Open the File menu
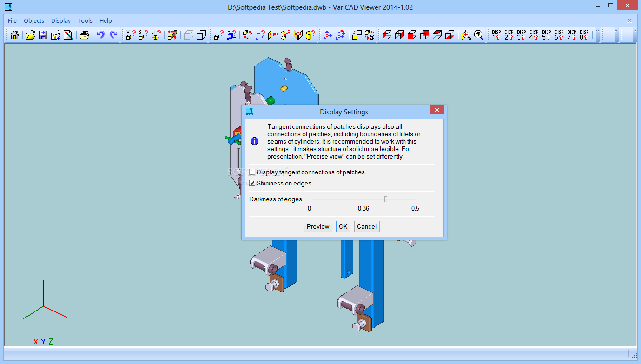 point(13,20)
